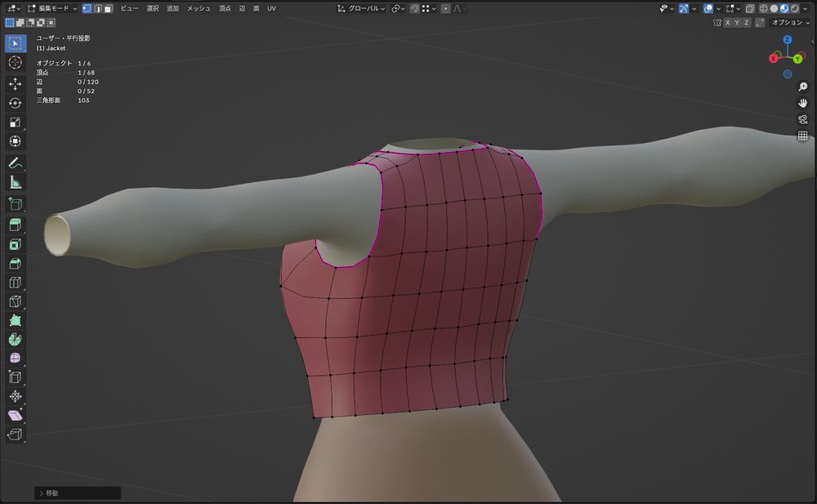Toggle proportional editing
The width and height of the screenshot is (817, 504).
445,8
